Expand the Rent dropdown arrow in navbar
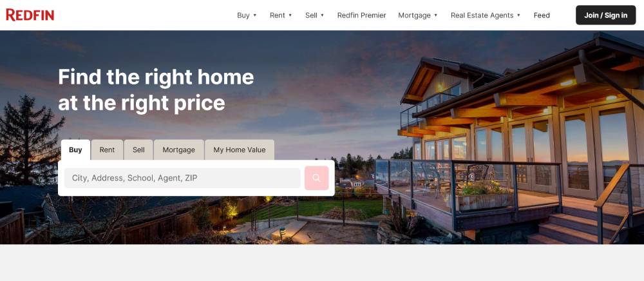The height and width of the screenshot is (281, 644). (290, 15)
